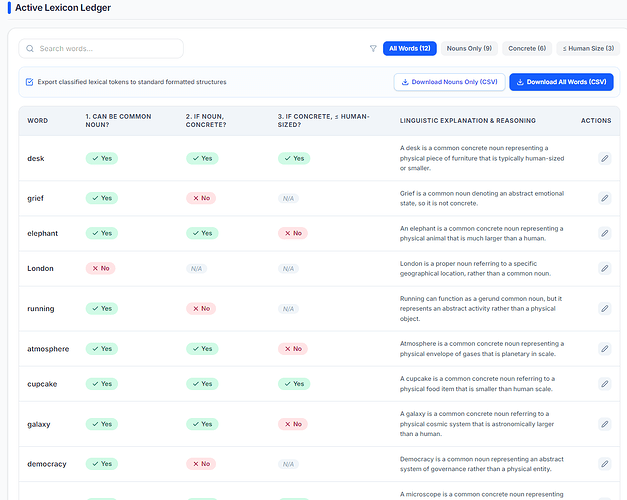Screen dimensions: 627x500
Task: Click the elephant concrete Yes badge
Action: pyautogui.click(x=202, y=233)
